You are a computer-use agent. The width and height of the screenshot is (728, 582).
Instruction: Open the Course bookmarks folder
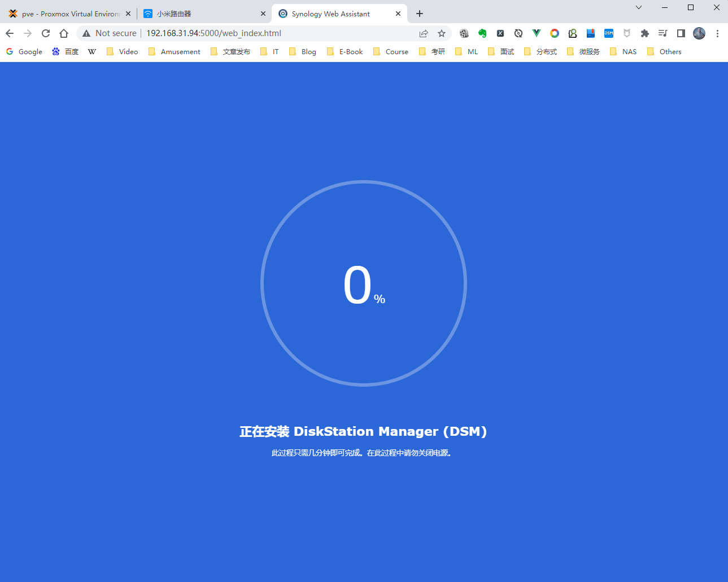391,51
